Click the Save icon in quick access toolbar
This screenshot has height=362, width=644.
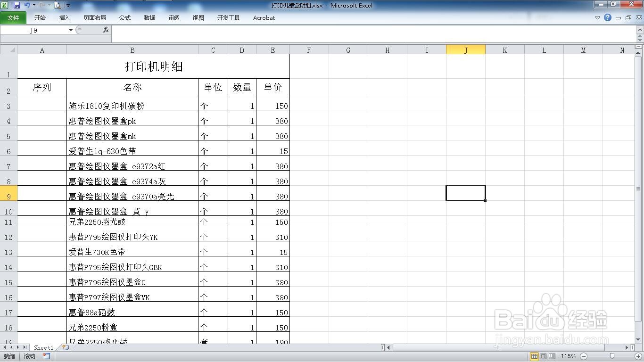pyautogui.click(x=17, y=5)
